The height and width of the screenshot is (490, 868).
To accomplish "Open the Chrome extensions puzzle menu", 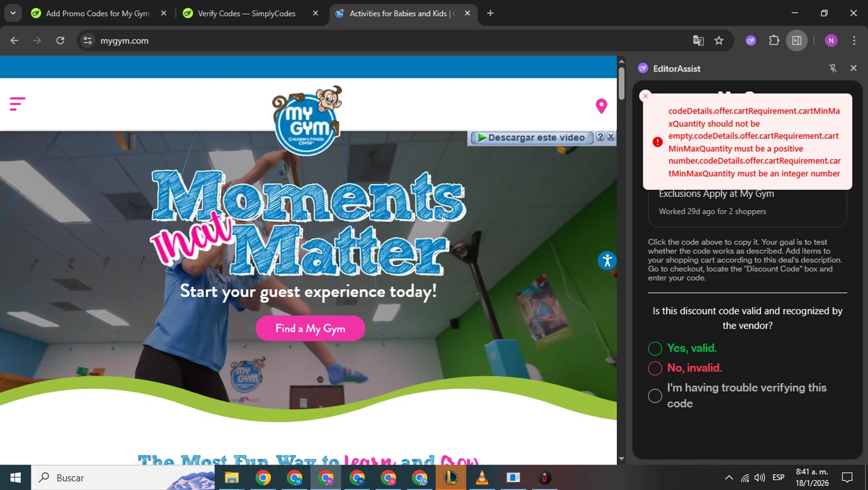I will point(774,40).
